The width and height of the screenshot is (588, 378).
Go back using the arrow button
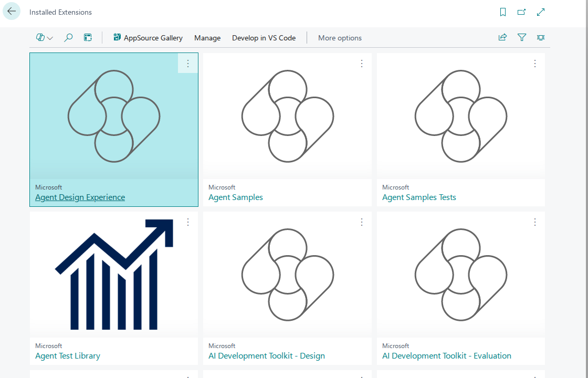12,11
